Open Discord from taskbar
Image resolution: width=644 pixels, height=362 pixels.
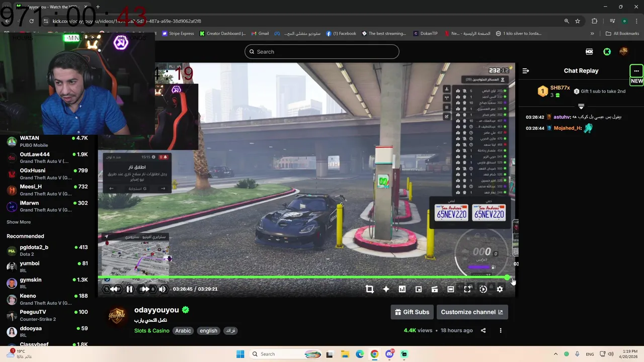point(389,354)
